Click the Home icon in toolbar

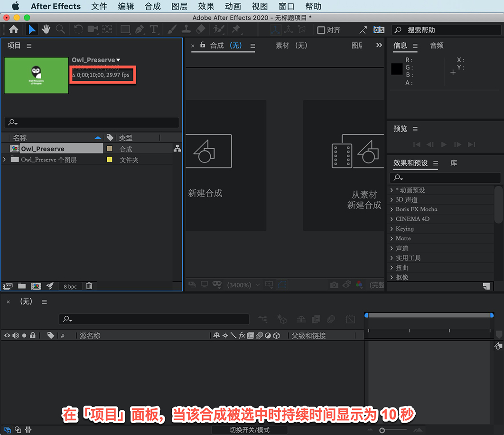point(13,29)
